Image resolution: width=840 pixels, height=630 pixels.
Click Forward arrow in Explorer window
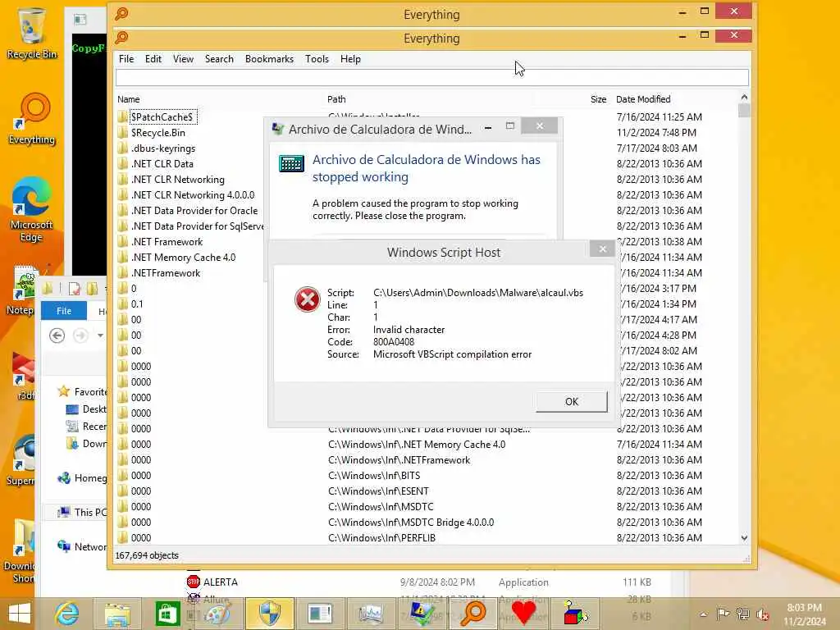[80, 336]
